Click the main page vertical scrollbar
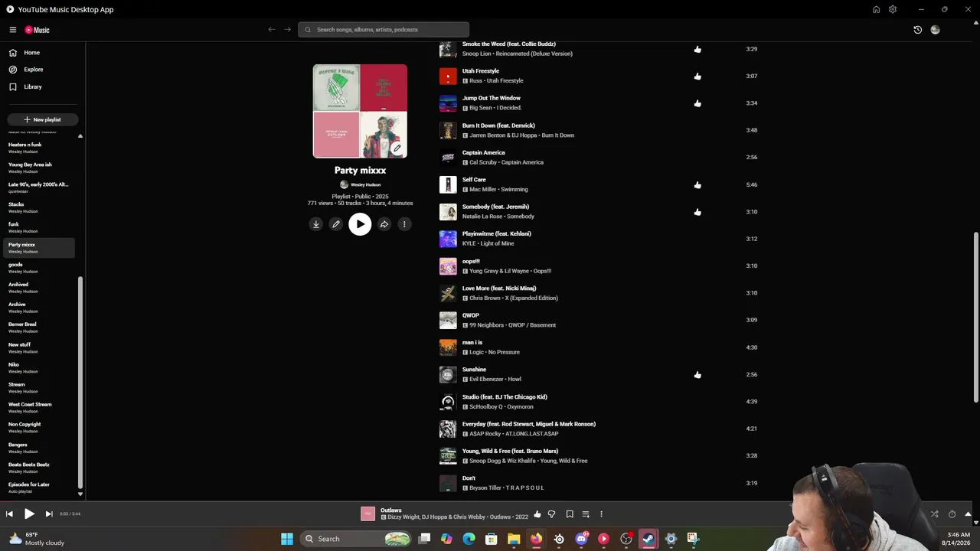The height and width of the screenshot is (551, 980). coord(975,315)
